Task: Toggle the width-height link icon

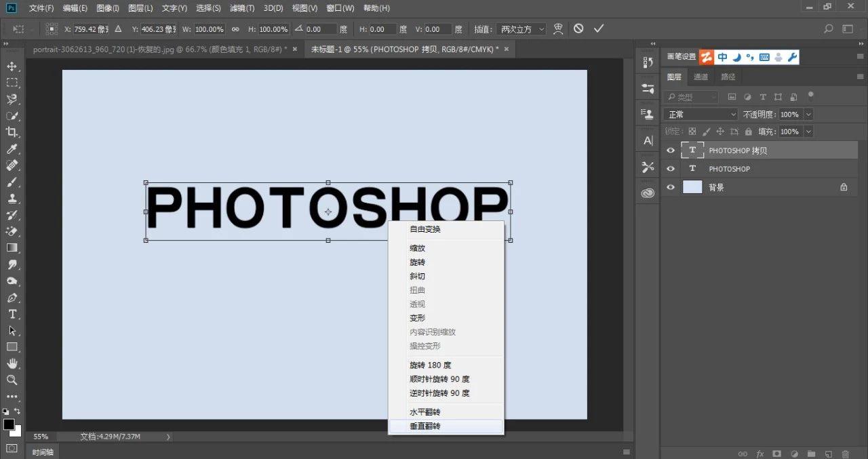Action: tap(235, 29)
